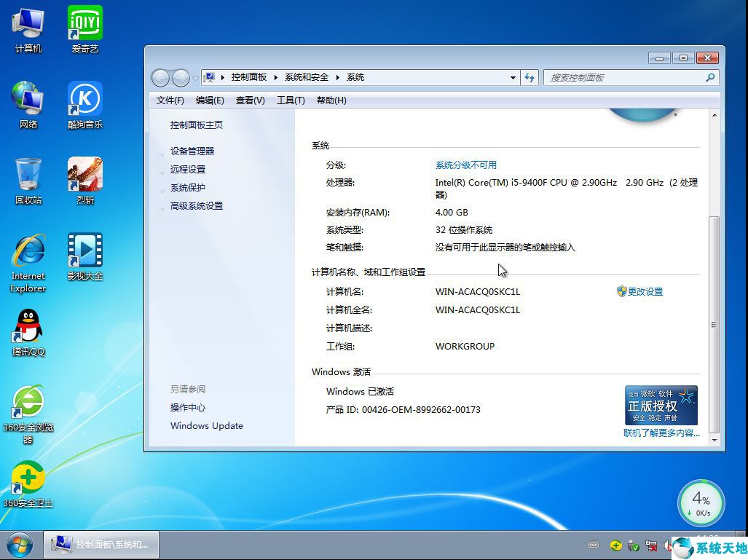Screen dimensions: 748x560
Task: Open the 烈斩 game shortcut
Action: [85, 181]
